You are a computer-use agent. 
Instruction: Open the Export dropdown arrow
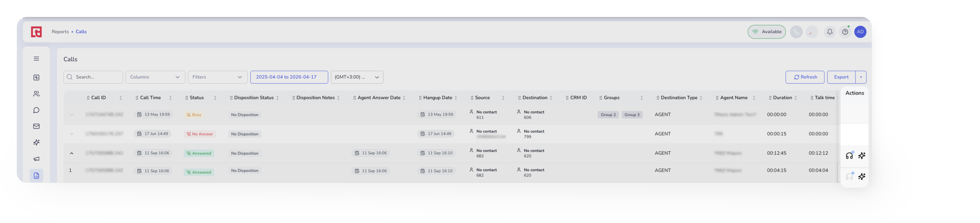(x=861, y=77)
